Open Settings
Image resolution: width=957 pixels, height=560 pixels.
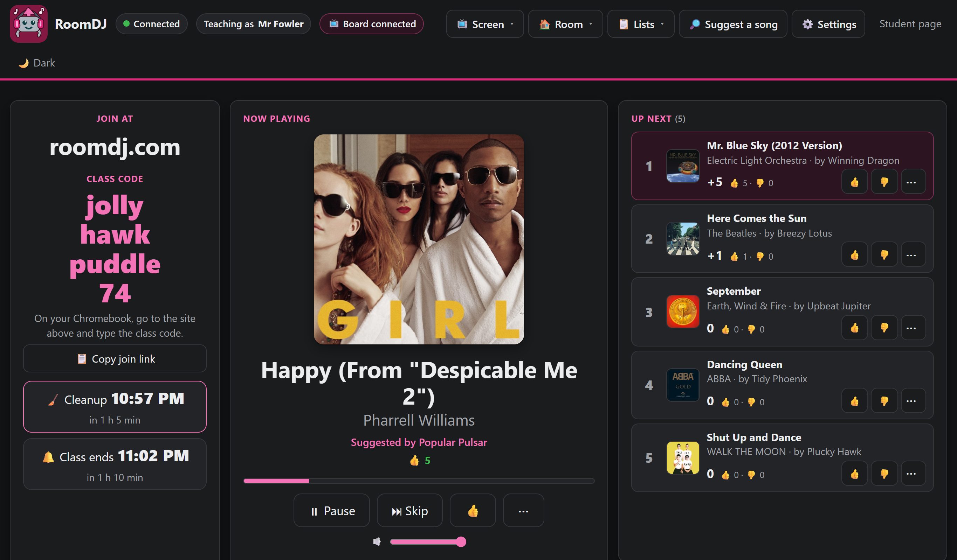(x=828, y=24)
